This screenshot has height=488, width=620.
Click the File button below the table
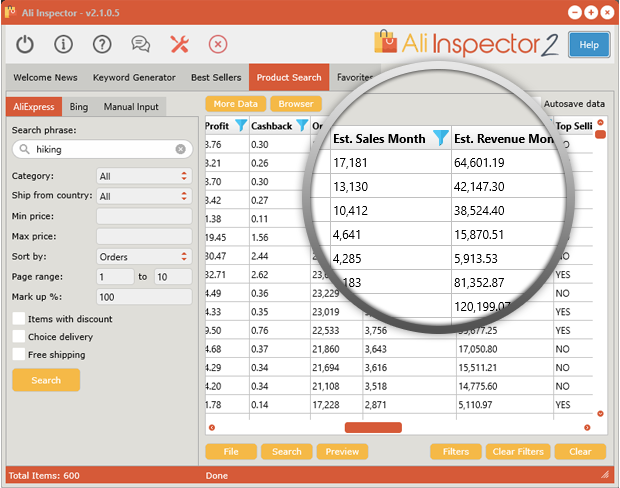tap(231, 452)
